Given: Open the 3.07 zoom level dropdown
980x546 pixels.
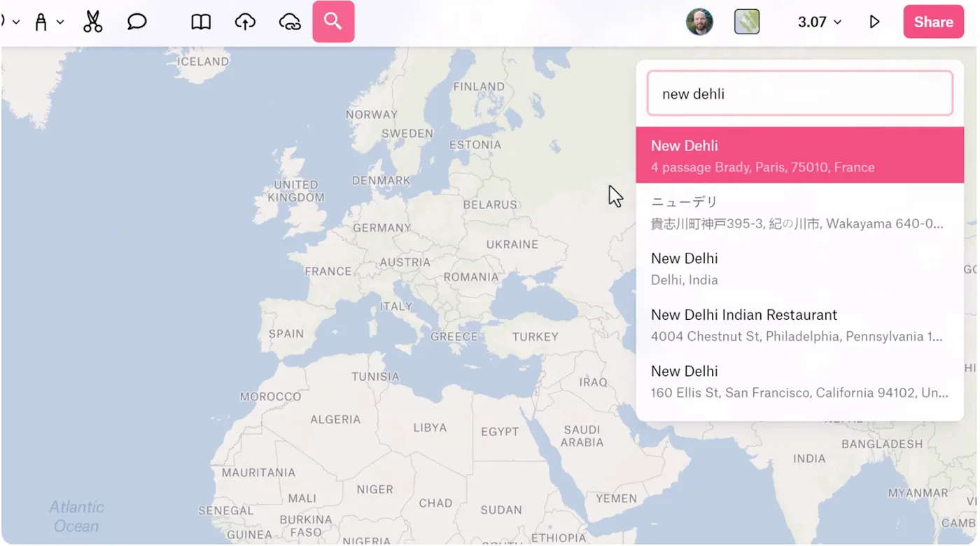Looking at the screenshot, I should tap(819, 22).
